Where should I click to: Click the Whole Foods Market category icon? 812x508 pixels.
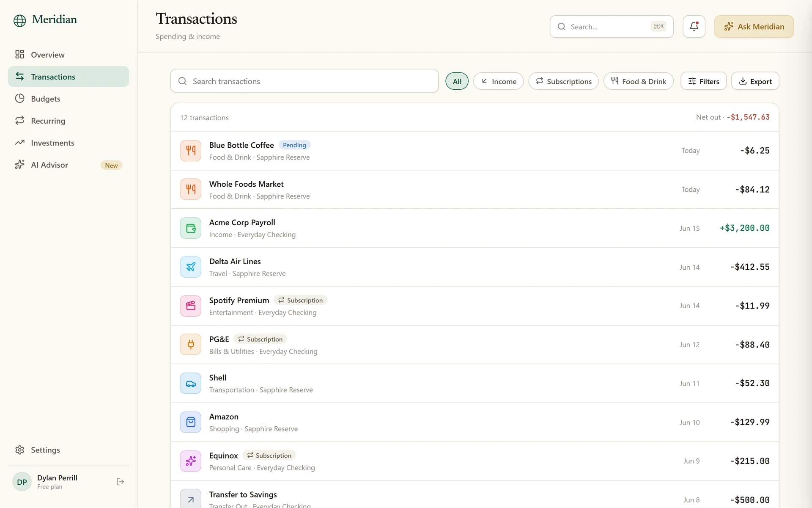click(x=191, y=189)
